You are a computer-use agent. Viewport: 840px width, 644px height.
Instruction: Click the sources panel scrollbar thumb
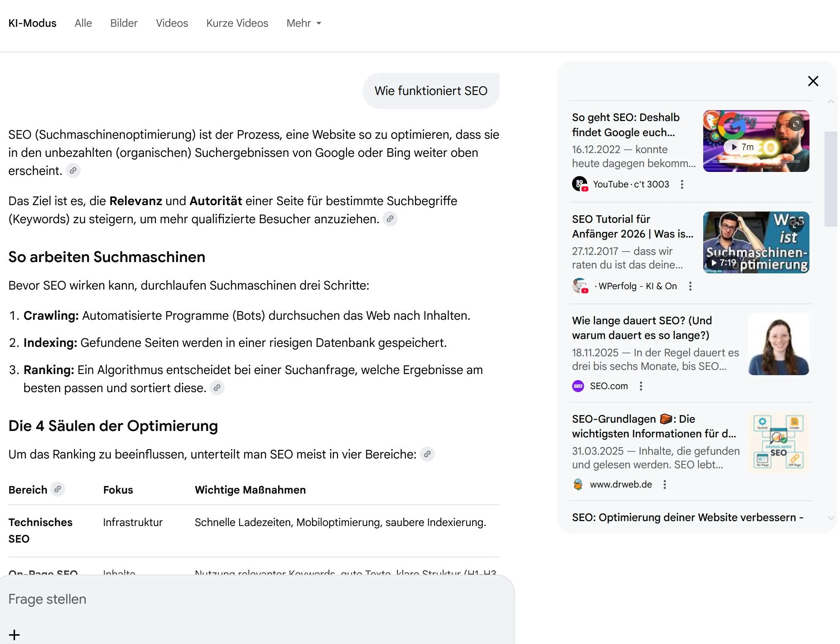831,179
